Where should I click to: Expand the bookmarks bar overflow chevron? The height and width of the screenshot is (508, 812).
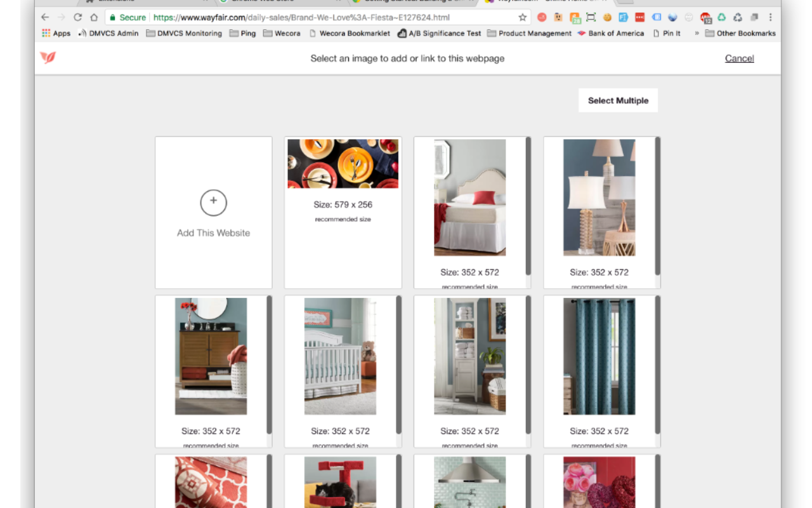tap(697, 33)
